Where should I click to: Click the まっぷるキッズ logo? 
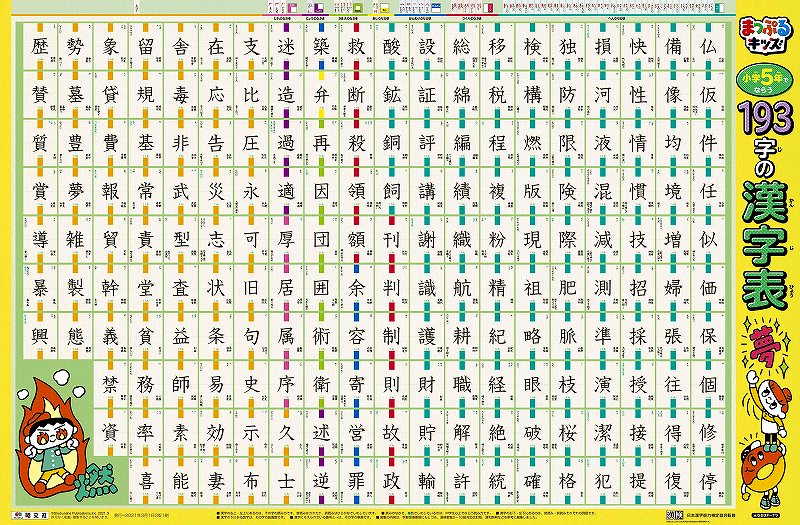pyautogui.click(x=765, y=35)
